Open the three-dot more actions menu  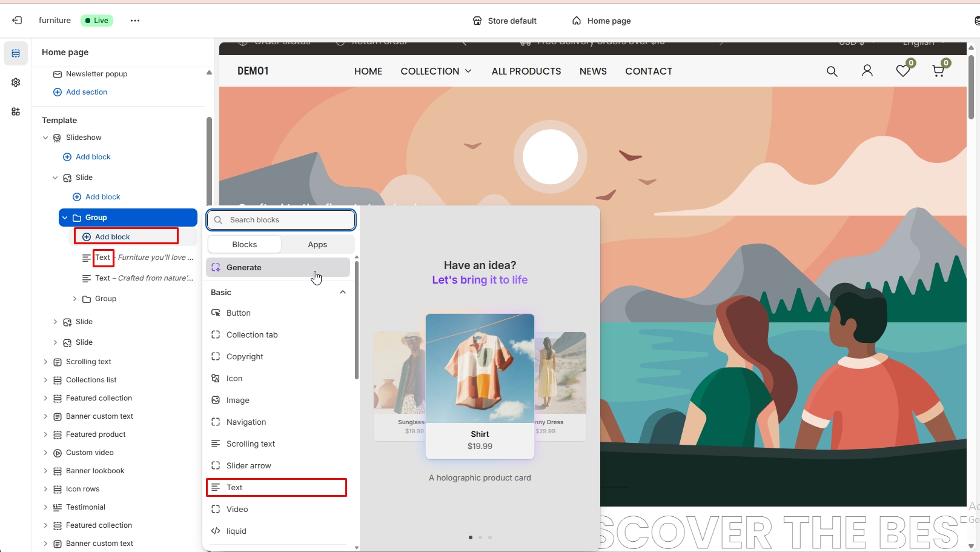pos(135,21)
